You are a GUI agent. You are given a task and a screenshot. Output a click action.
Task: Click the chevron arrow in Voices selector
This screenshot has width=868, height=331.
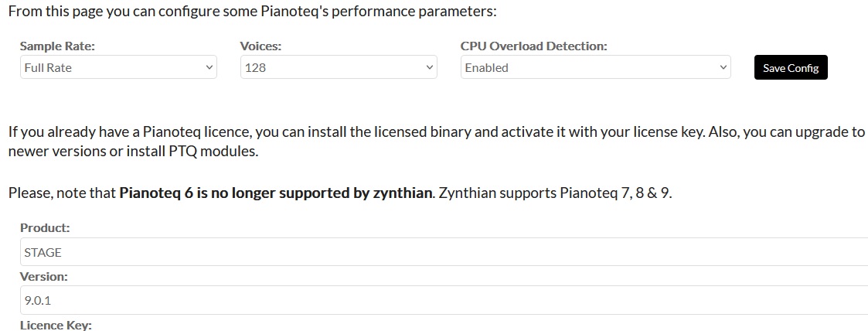[430, 68]
